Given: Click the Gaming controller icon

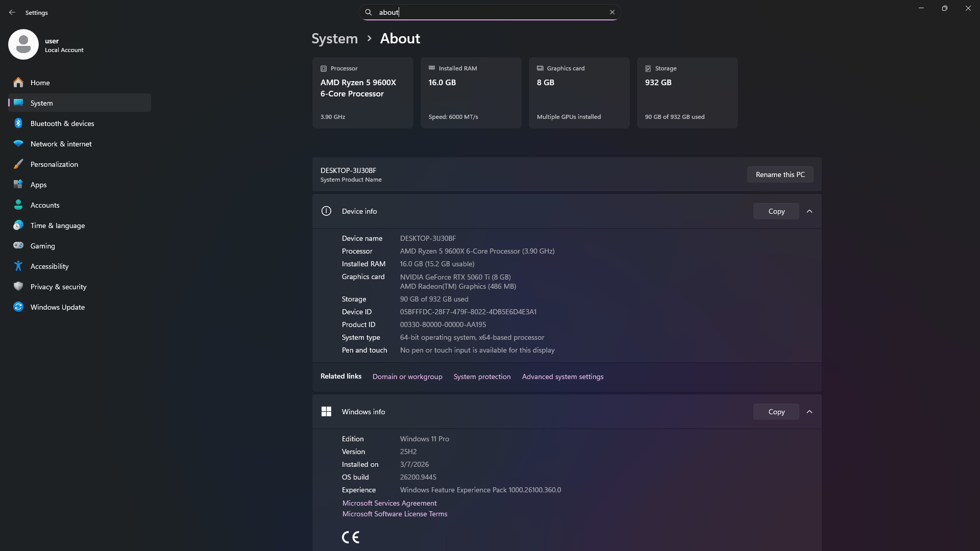Looking at the screenshot, I should 18,245.
